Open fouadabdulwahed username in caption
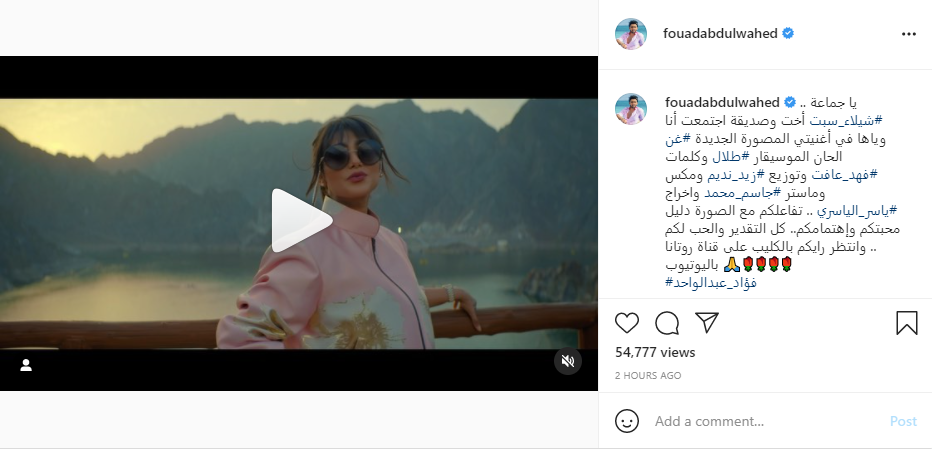 click(x=722, y=102)
